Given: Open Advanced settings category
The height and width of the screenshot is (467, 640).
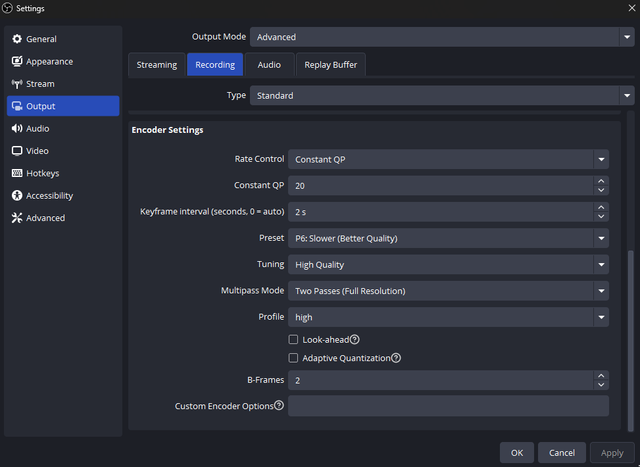Looking at the screenshot, I should [x=63, y=218].
